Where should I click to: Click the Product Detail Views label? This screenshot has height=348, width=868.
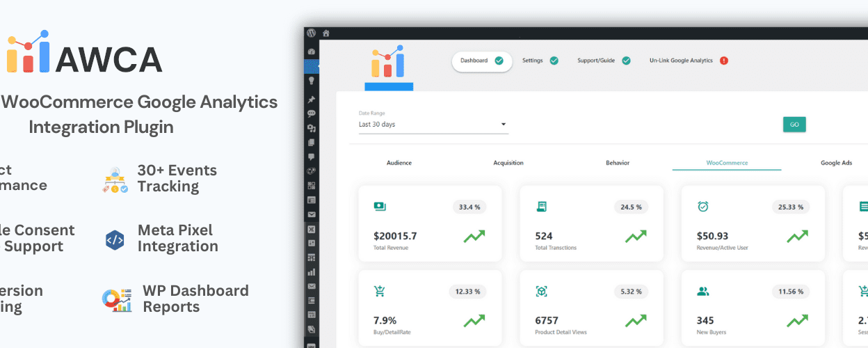tap(561, 333)
